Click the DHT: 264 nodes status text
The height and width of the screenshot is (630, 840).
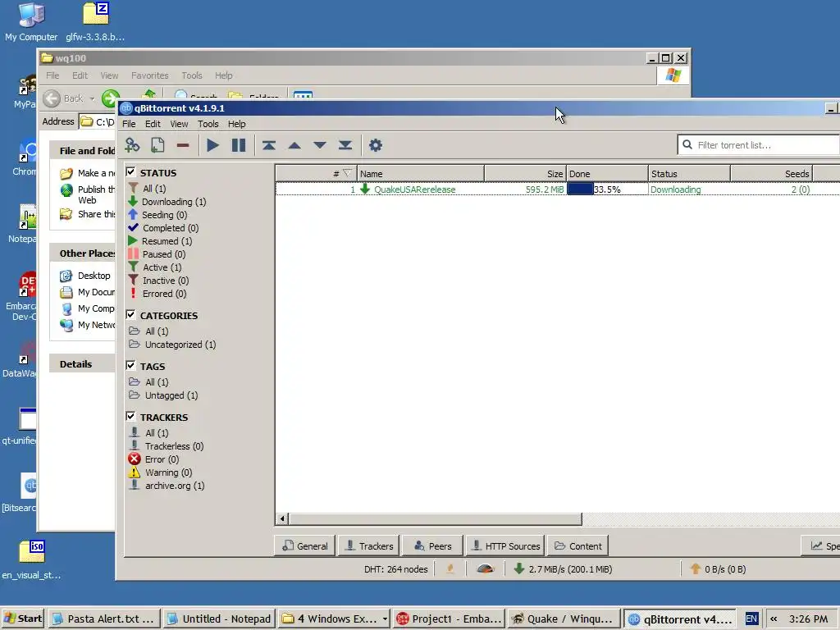coord(396,569)
